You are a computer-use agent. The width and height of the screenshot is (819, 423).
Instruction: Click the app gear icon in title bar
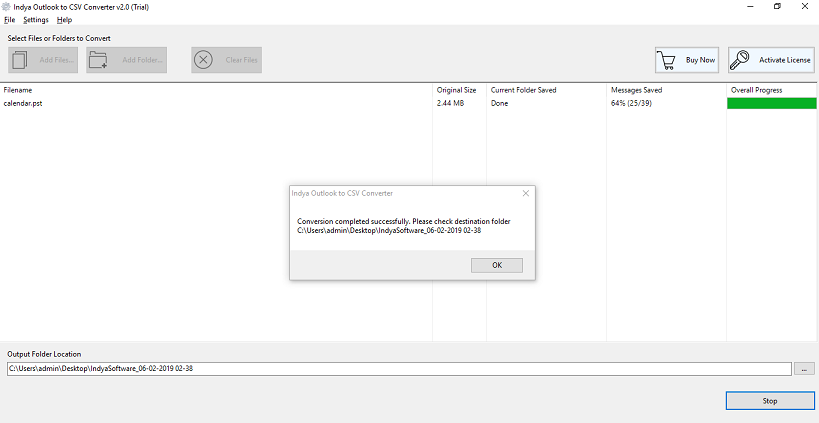point(6,7)
